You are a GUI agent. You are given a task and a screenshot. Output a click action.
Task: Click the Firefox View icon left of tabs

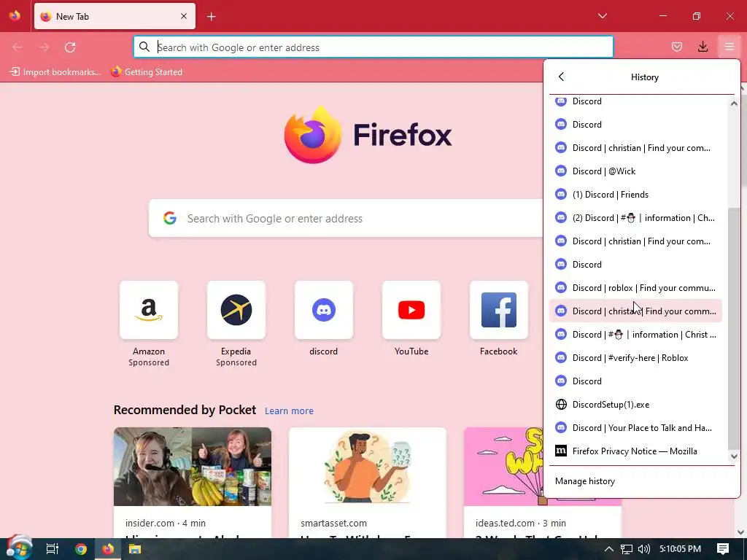15,16
